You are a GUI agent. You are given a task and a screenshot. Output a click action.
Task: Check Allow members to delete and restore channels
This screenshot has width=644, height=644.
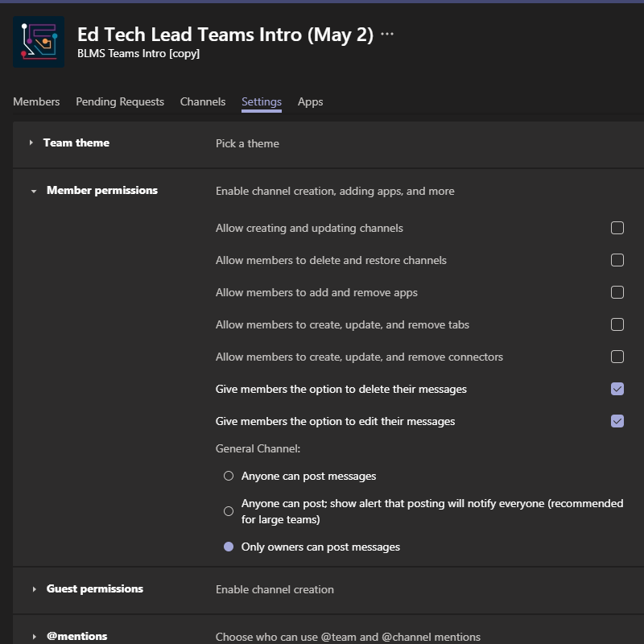coord(617,260)
